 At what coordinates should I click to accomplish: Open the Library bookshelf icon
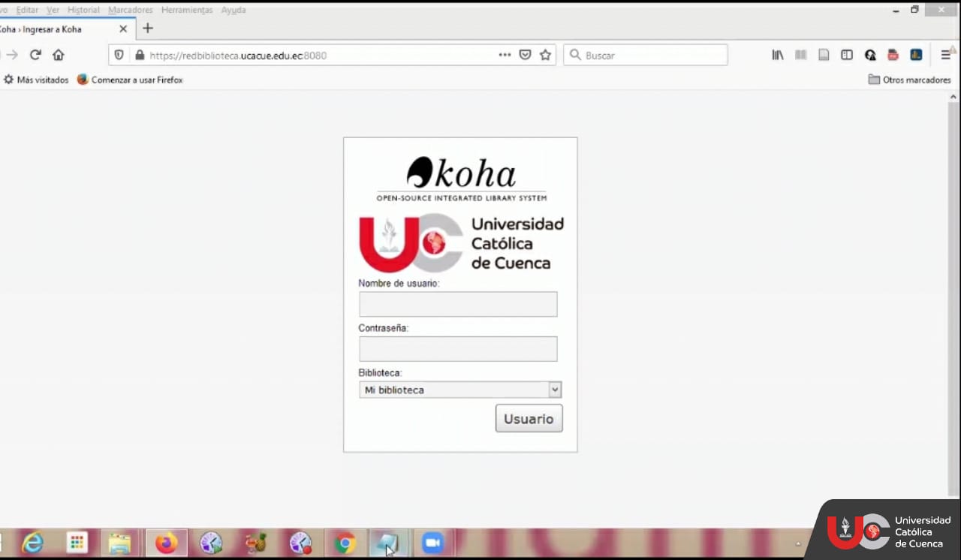tap(778, 55)
